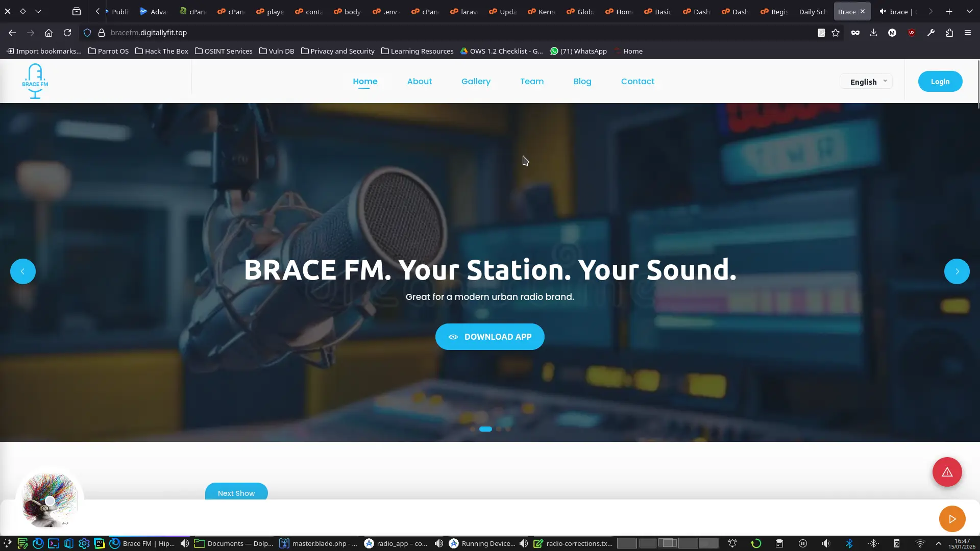980x551 pixels.
Task: Open the English language dropdown
Action: point(866,82)
